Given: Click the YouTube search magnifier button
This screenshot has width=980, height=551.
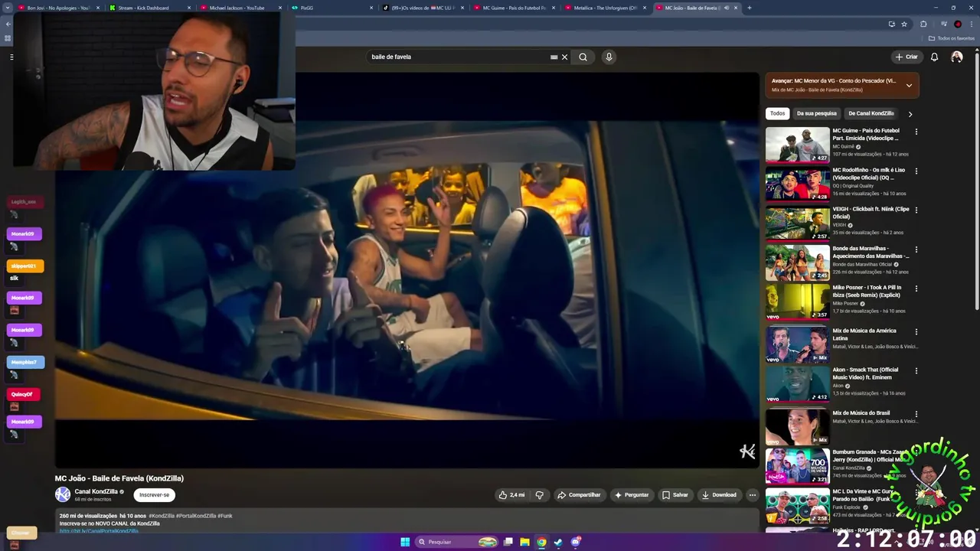Looking at the screenshot, I should [x=583, y=57].
